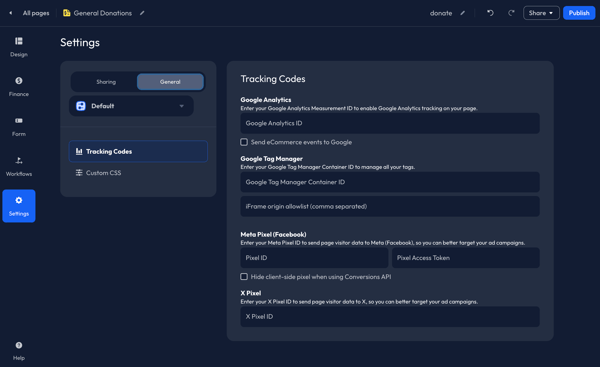600x367 pixels.
Task: Click the redo arrow icon
Action: [x=511, y=13]
